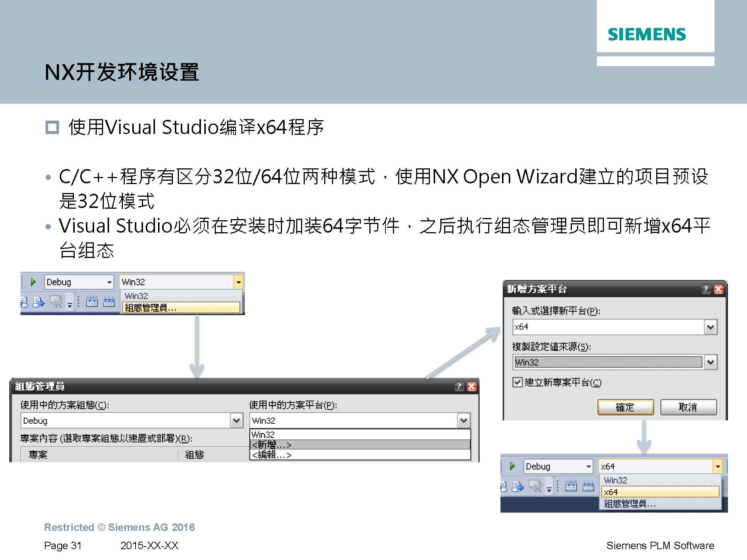Click page-with-blue-arrow icon in x64 toolbar
The width and height of the screenshot is (747, 560).
(x=518, y=486)
